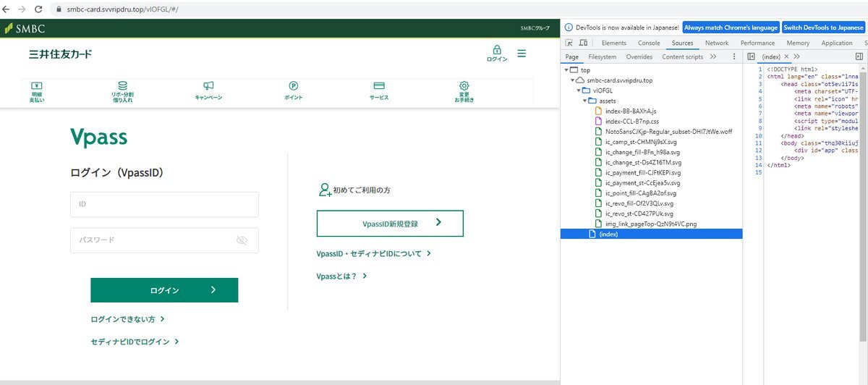Click the VpassID新規登録 button

pos(390,224)
